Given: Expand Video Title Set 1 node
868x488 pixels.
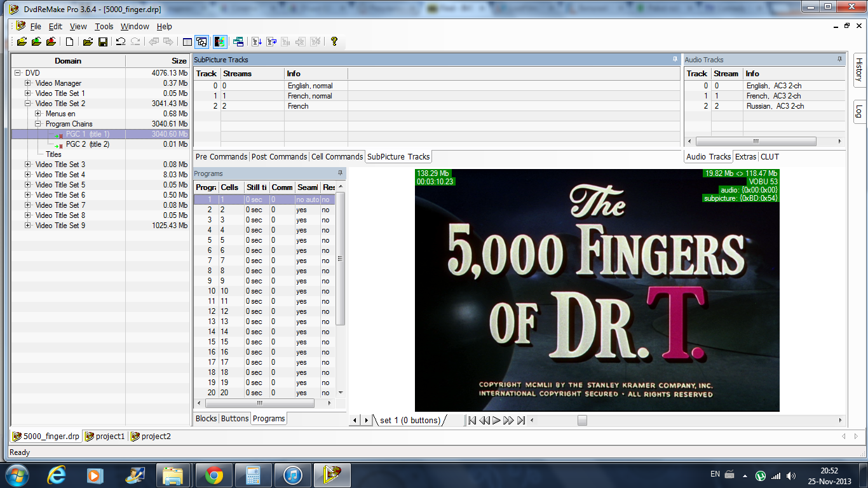Looking at the screenshot, I should point(28,93).
